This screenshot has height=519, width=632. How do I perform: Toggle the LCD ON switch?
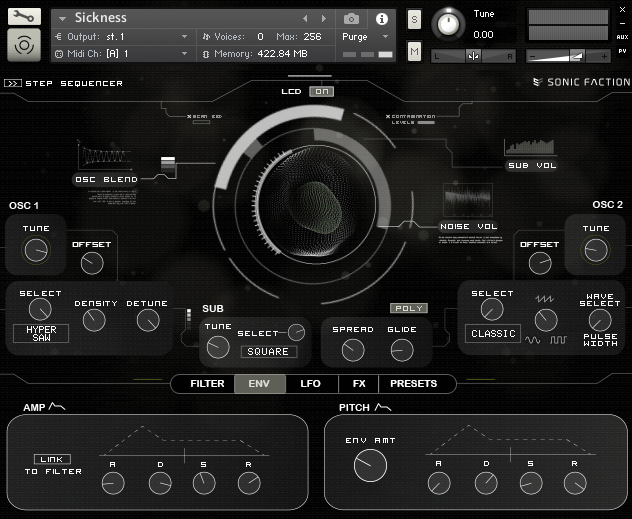321,91
